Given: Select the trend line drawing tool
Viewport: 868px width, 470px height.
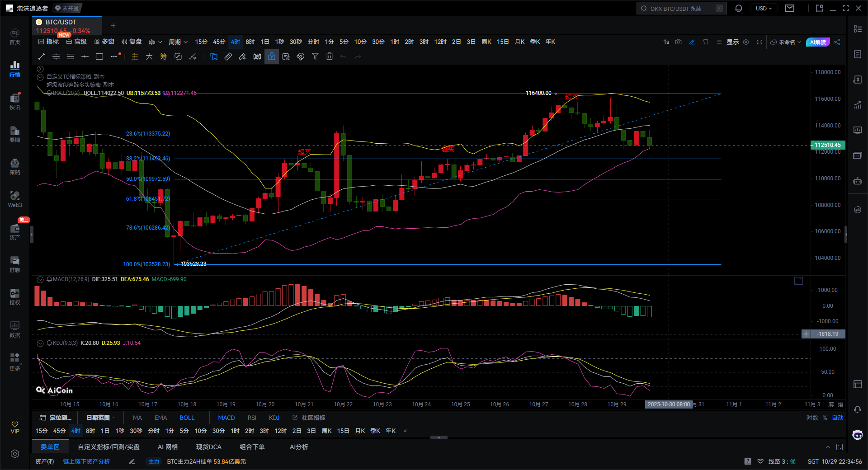Looking at the screenshot, I should point(42,56).
